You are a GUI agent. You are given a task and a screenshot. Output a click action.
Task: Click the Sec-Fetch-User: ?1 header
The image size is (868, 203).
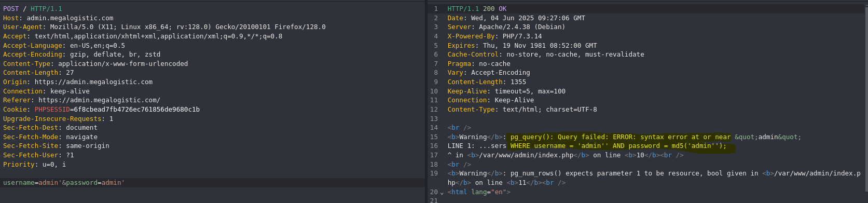[x=38, y=155]
